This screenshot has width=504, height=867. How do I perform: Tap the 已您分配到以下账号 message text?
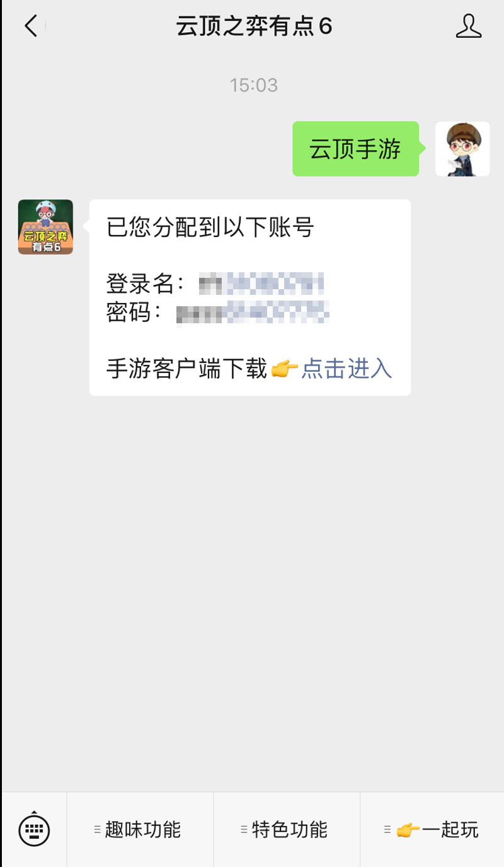click(210, 227)
